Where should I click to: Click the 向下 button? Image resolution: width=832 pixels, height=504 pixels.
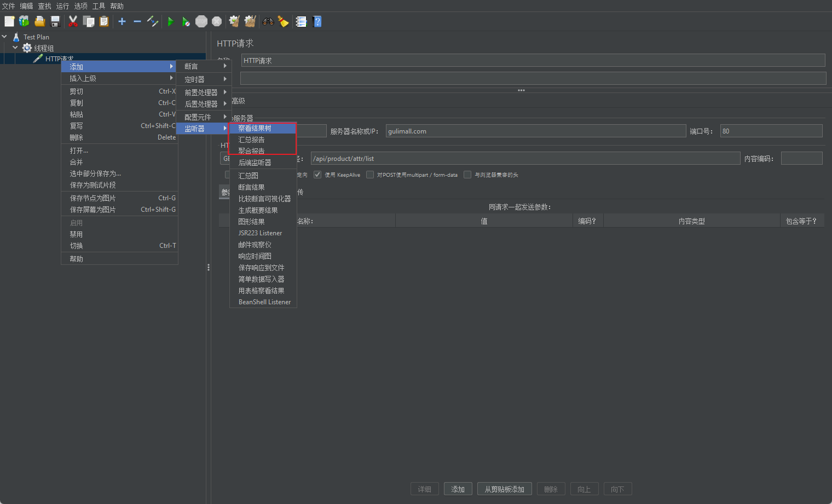pos(617,489)
